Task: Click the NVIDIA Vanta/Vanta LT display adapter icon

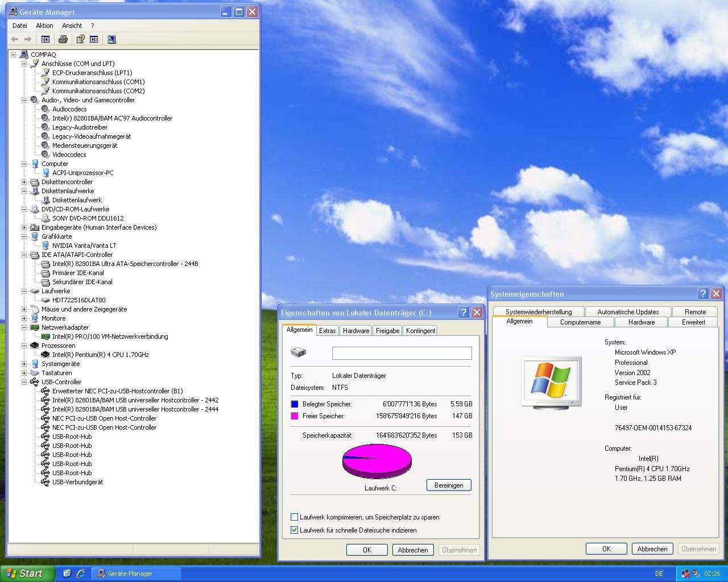Action: pyautogui.click(x=45, y=246)
